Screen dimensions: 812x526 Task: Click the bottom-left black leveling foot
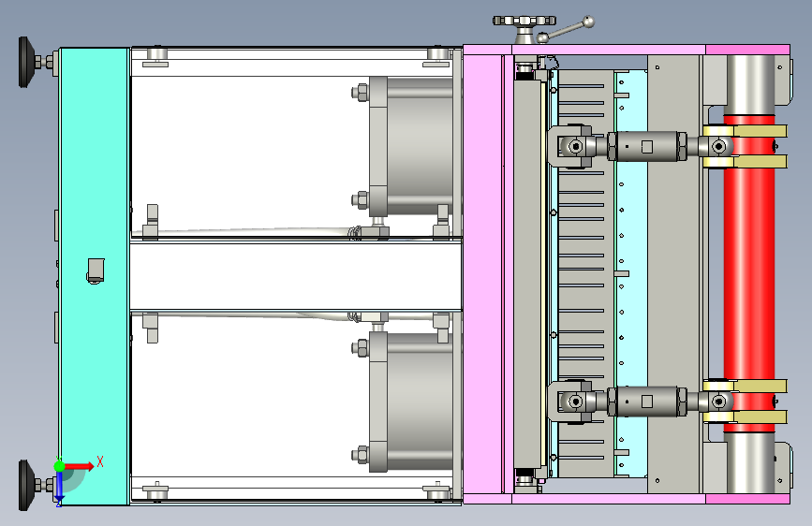27,485
